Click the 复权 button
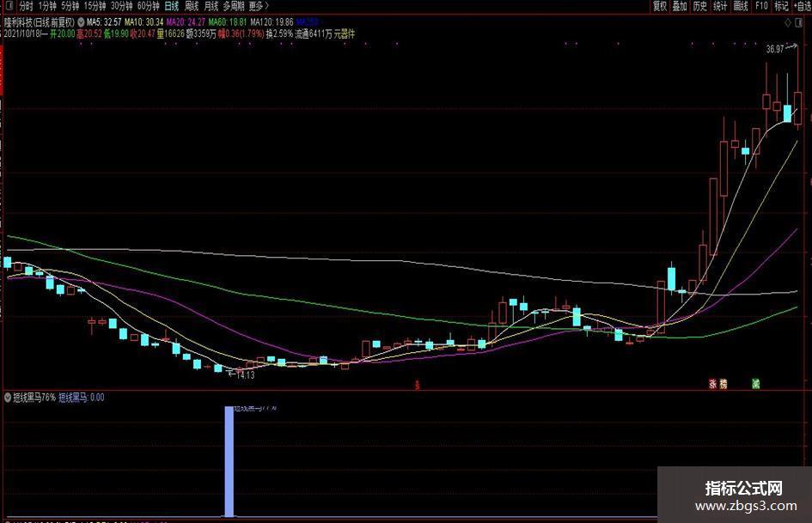Viewport: 812px width, 523px height. pyautogui.click(x=660, y=6)
